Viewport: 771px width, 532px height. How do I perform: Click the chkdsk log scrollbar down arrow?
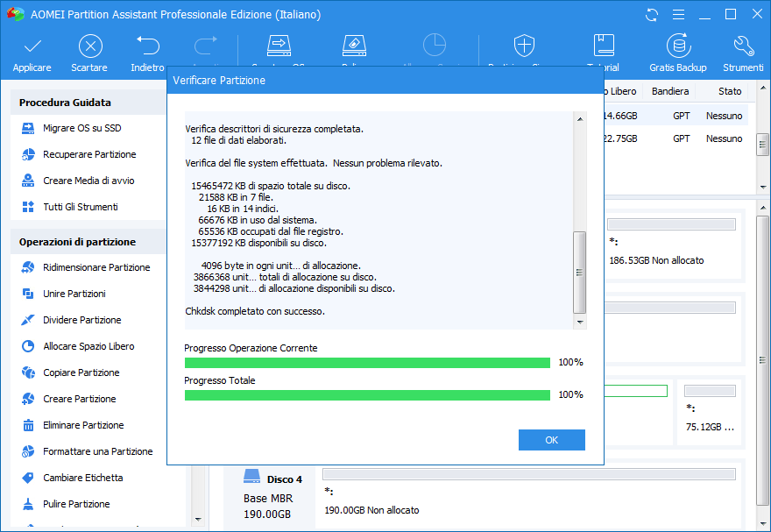click(580, 323)
